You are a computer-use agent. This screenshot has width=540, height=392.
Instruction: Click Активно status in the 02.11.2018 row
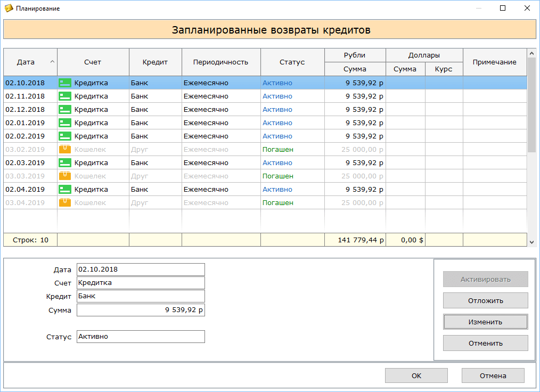pyautogui.click(x=277, y=96)
